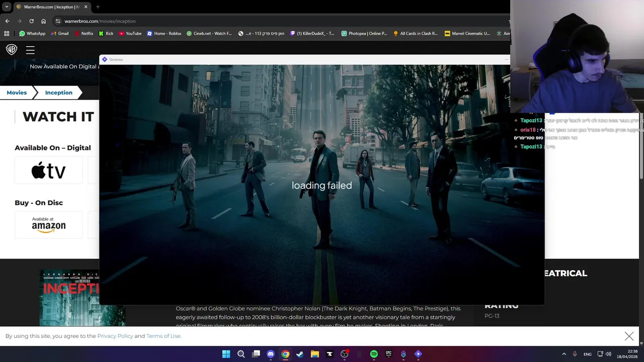Click the Stremio logo in title bar

point(105,59)
